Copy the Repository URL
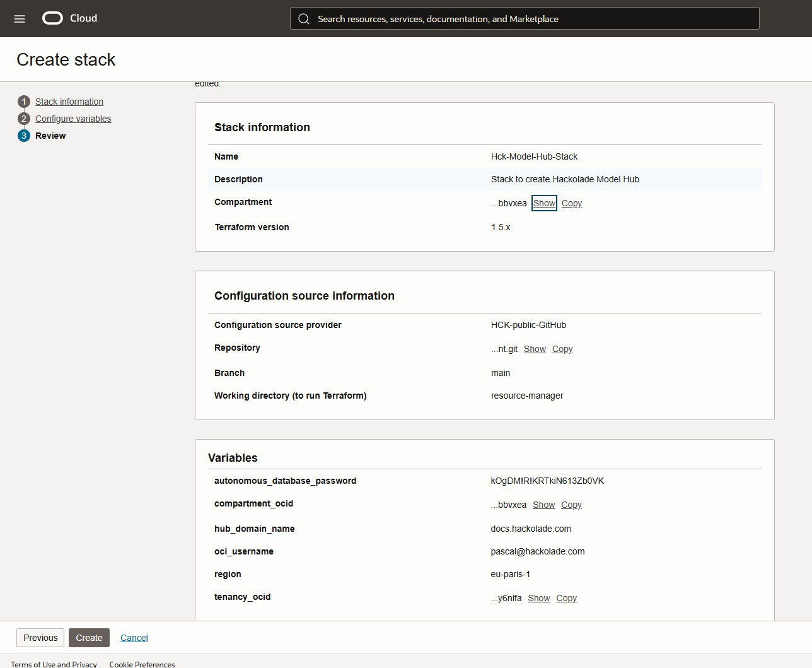Image resolution: width=812 pixels, height=668 pixels. pyautogui.click(x=562, y=349)
